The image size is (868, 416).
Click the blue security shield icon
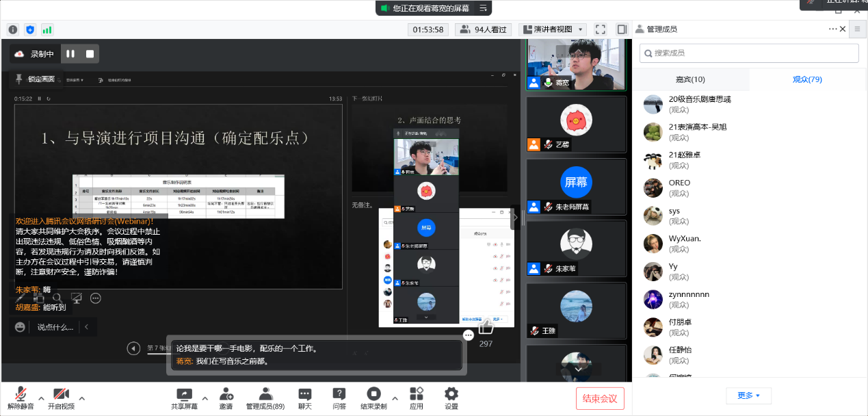pyautogui.click(x=30, y=29)
